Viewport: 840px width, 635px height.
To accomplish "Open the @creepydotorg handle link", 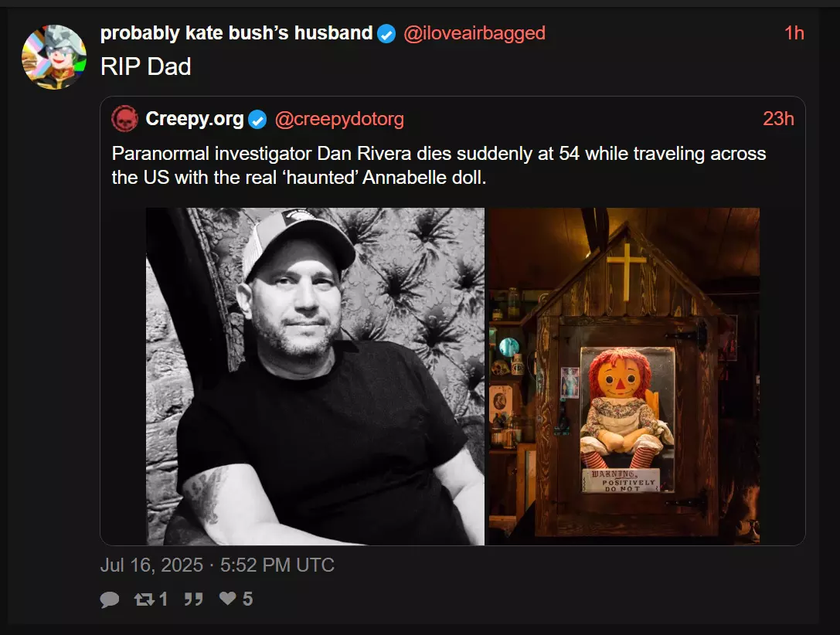I will point(339,119).
